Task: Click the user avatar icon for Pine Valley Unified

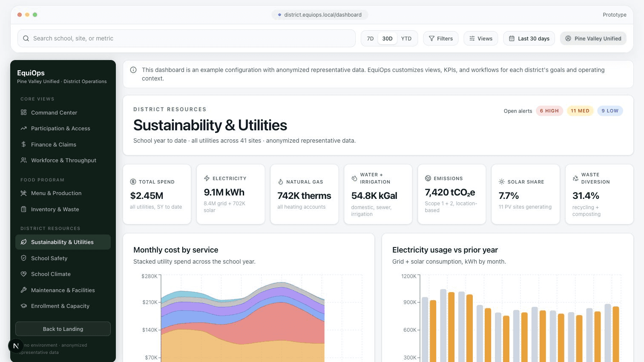Action: [x=568, y=38]
